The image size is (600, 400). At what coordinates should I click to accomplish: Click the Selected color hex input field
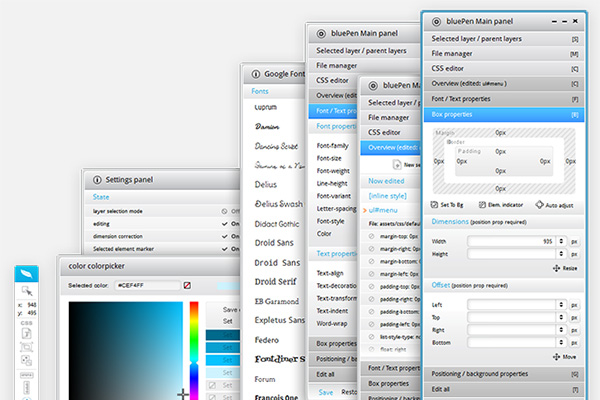pos(147,286)
